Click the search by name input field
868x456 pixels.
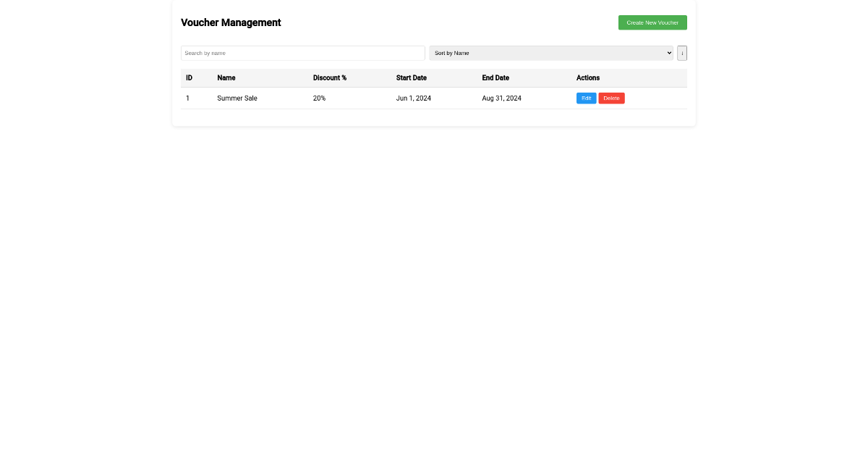coord(302,53)
